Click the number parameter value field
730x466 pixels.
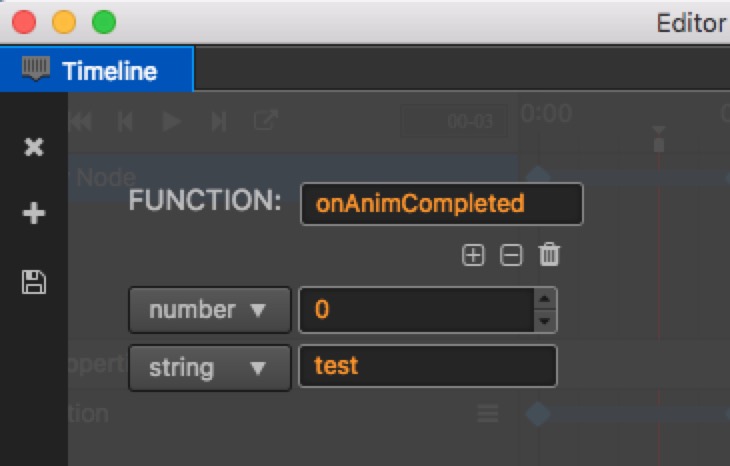pos(417,310)
